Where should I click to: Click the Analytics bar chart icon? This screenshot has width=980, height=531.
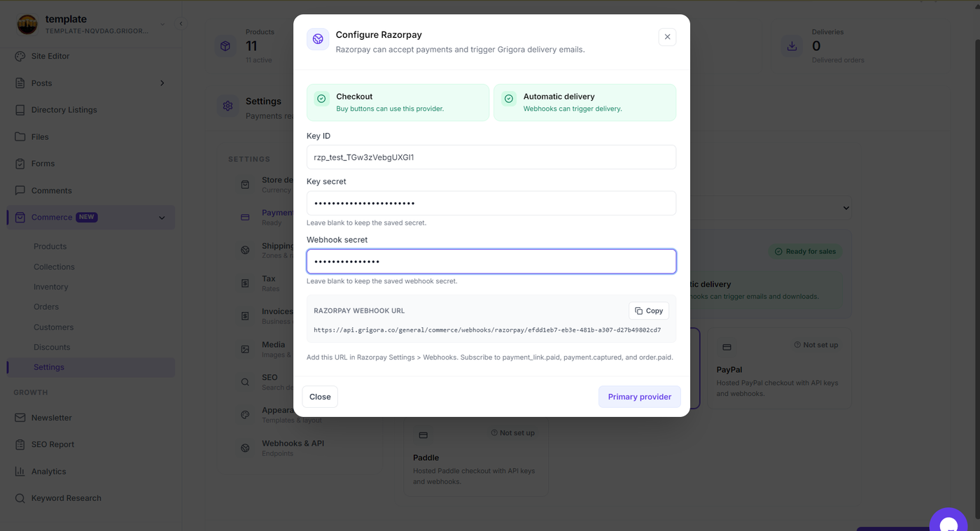(x=20, y=472)
